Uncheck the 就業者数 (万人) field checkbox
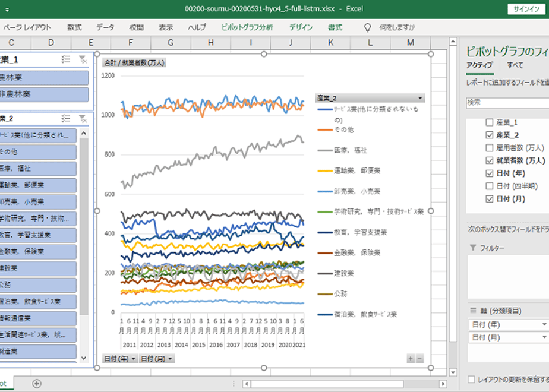 490,160
